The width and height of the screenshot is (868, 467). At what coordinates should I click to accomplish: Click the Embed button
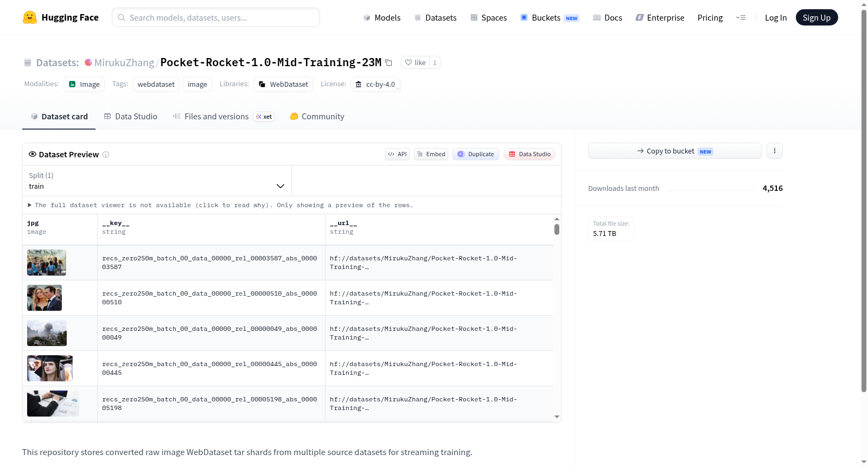click(431, 154)
